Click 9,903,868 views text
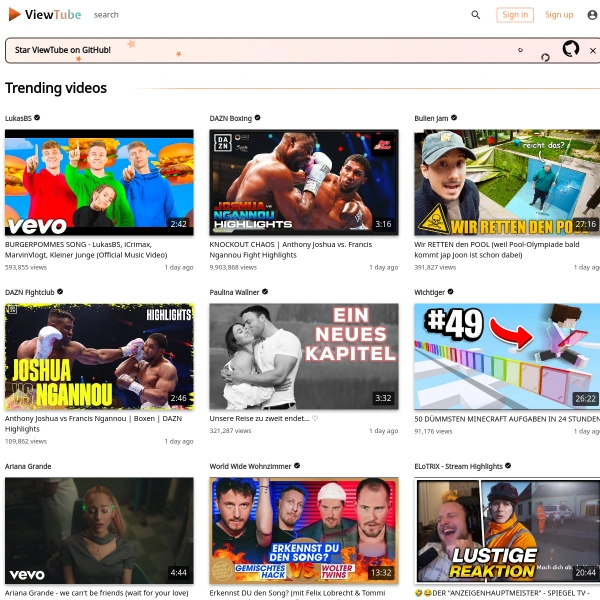 coord(233,267)
